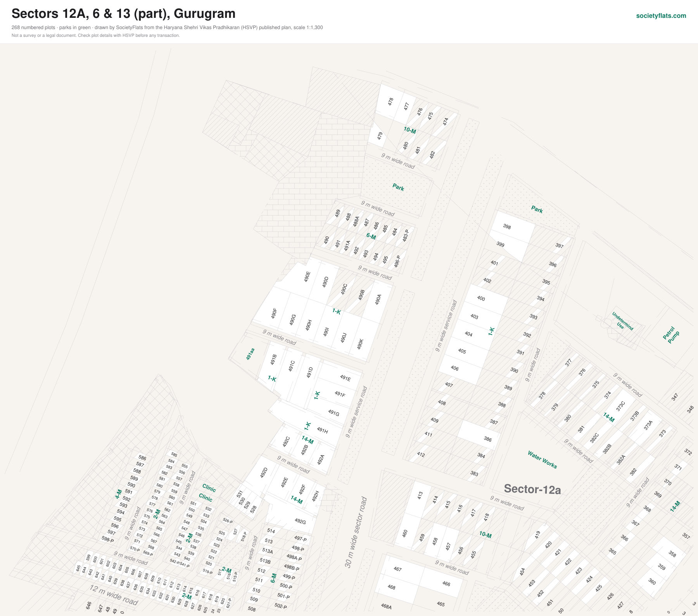Select plot 468

(x=392, y=587)
